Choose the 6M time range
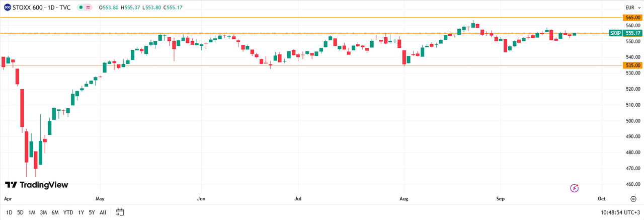This screenshot has height=220, width=644. point(55,212)
